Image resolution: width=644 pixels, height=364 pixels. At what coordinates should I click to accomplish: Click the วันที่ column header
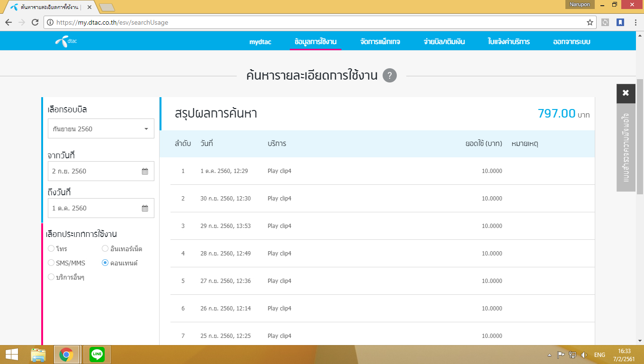click(x=206, y=143)
